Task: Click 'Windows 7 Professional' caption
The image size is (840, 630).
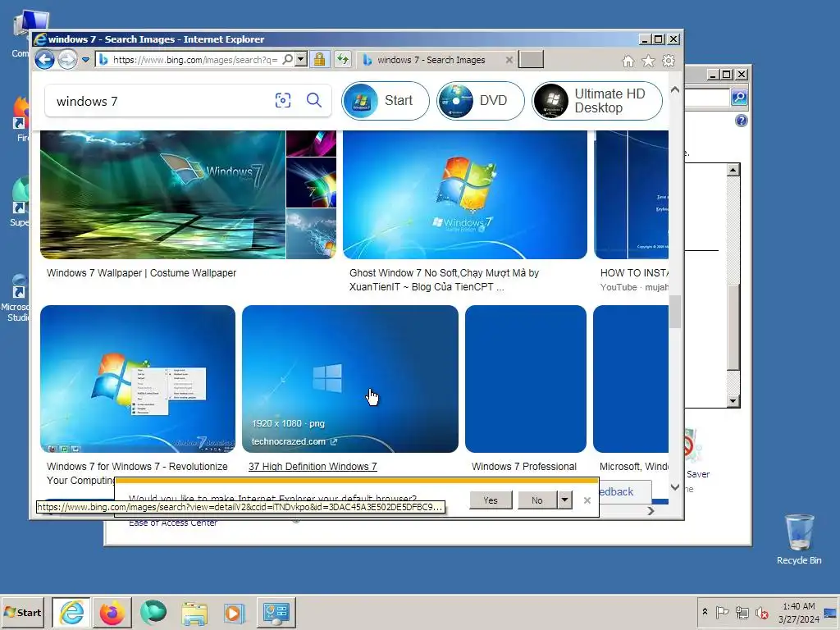Action: point(524,467)
